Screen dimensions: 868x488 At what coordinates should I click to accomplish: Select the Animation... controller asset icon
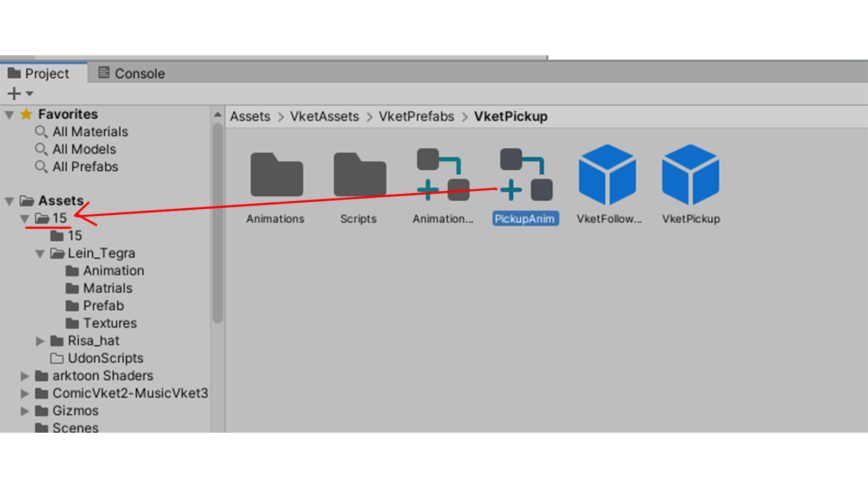[x=443, y=175]
